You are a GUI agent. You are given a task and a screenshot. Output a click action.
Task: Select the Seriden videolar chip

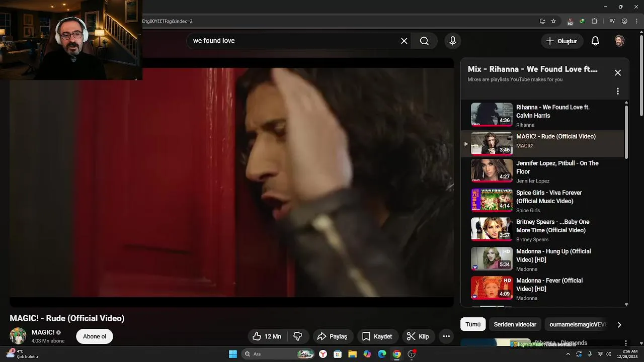pos(515,324)
